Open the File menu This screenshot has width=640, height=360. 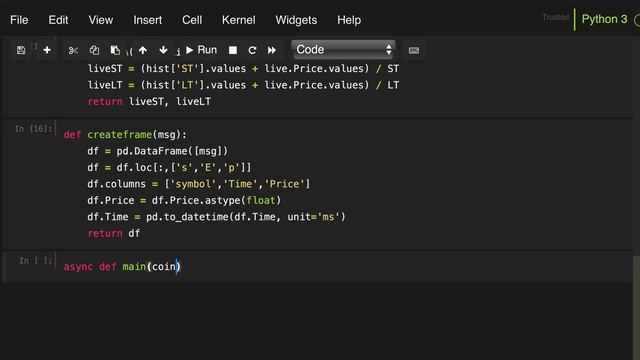pos(19,20)
